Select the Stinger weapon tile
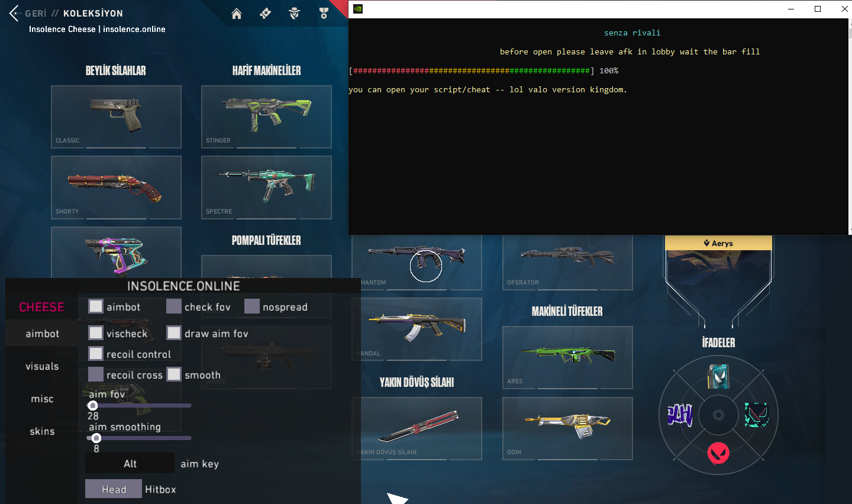852x504 pixels. (x=266, y=117)
